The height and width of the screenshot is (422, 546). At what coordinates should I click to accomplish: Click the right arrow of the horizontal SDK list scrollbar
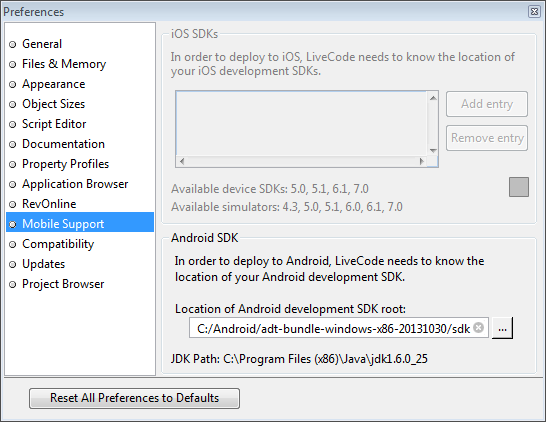(x=422, y=162)
